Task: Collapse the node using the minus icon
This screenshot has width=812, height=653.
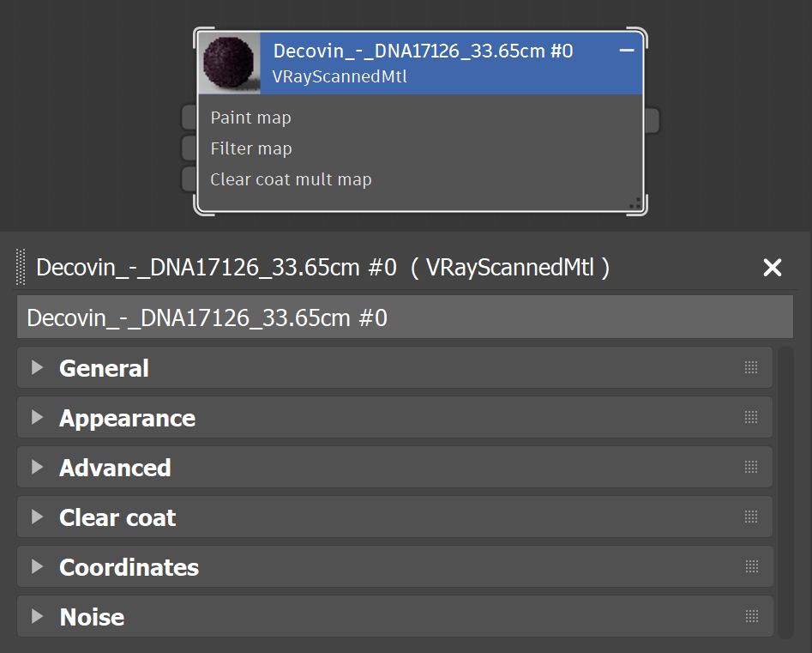Action: click(x=627, y=51)
